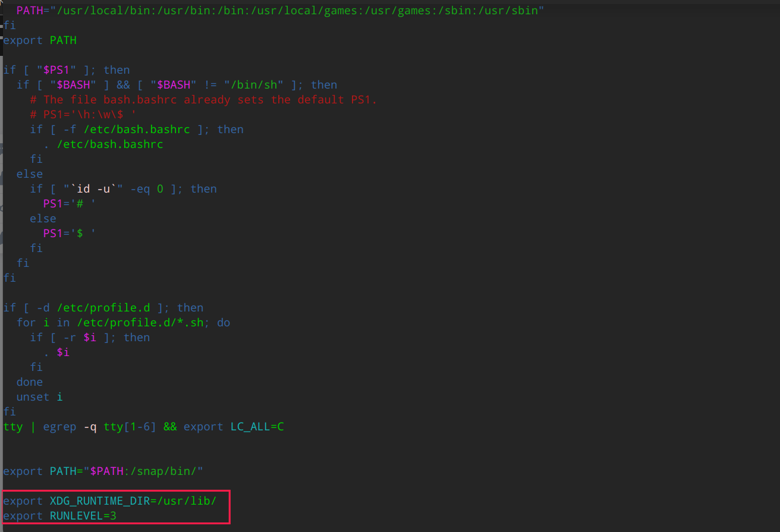Click the commented-out PS1='\h:\w\$ ' line
The image size is (780, 532).
(x=84, y=115)
